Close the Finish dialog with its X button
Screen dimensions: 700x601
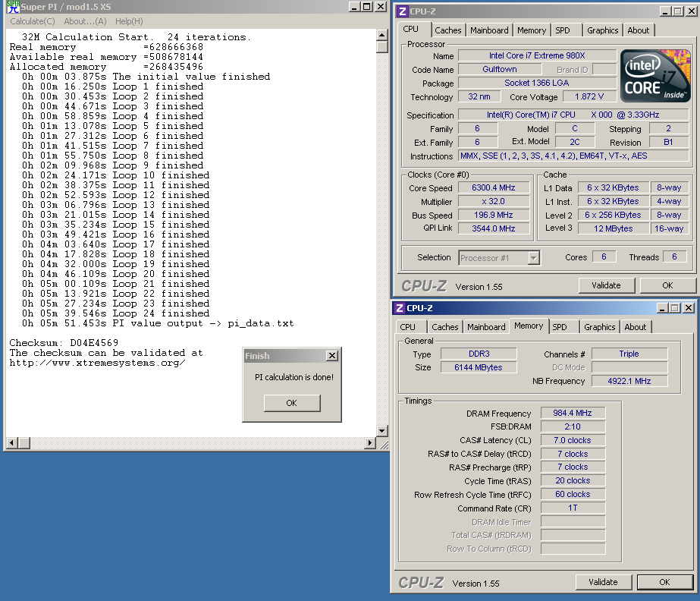tap(331, 356)
